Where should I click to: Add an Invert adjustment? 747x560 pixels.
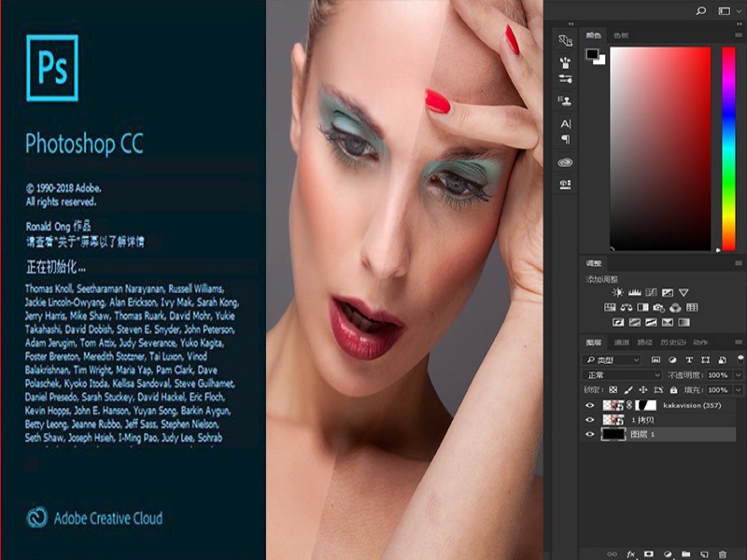[618, 322]
